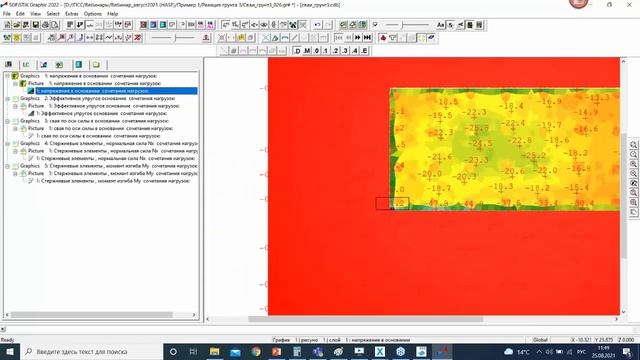This screenshot has height=360, width=640.
Task: Click the '.2' decimal places button
Action: click(335, 51)
